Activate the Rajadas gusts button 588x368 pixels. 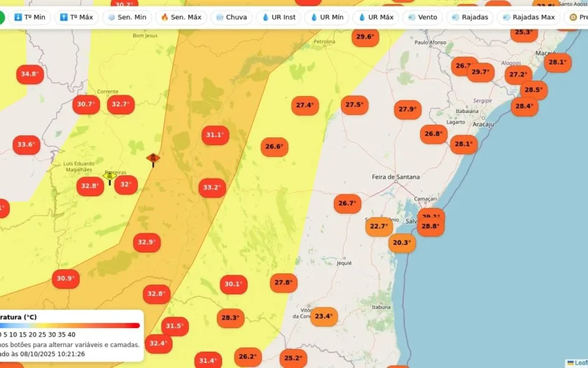point(470,18)
